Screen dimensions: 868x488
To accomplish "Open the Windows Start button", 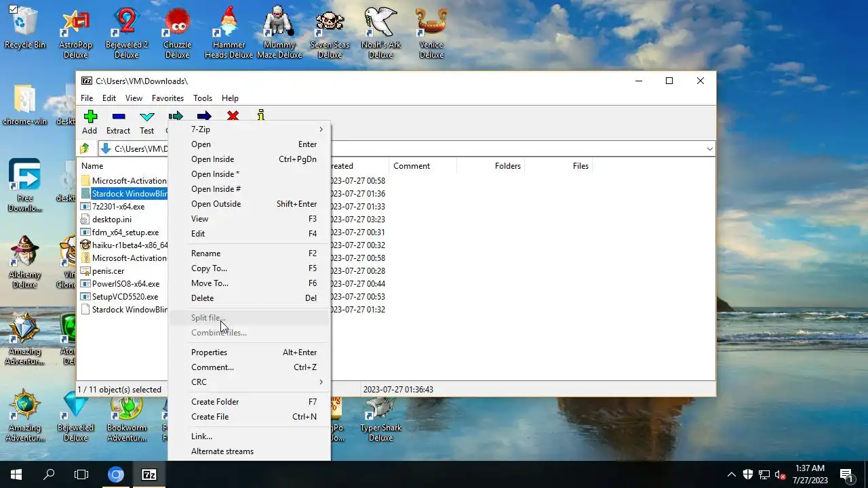I will (x=16, y=474).
